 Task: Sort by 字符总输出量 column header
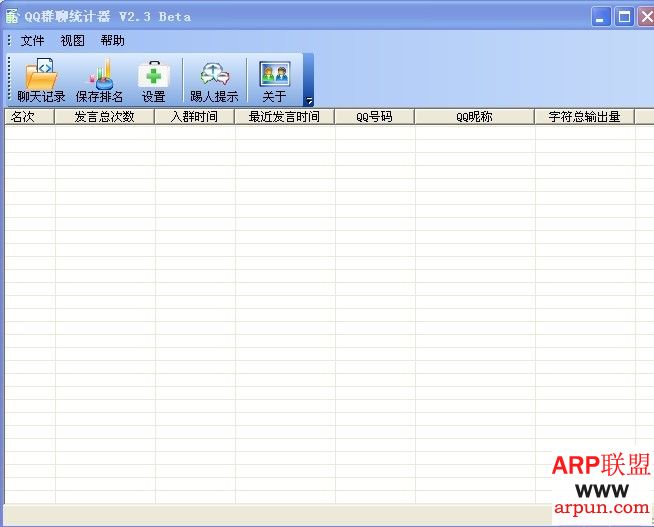585,117
